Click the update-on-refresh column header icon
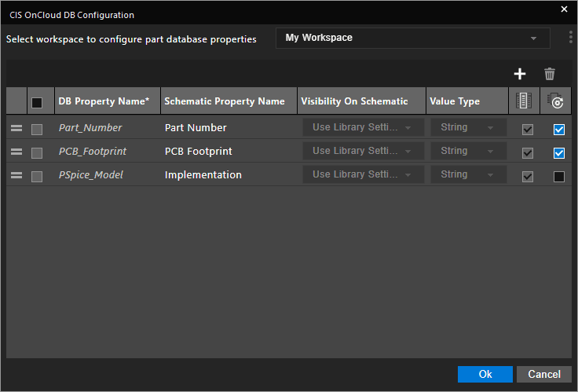 coord(555,101)
